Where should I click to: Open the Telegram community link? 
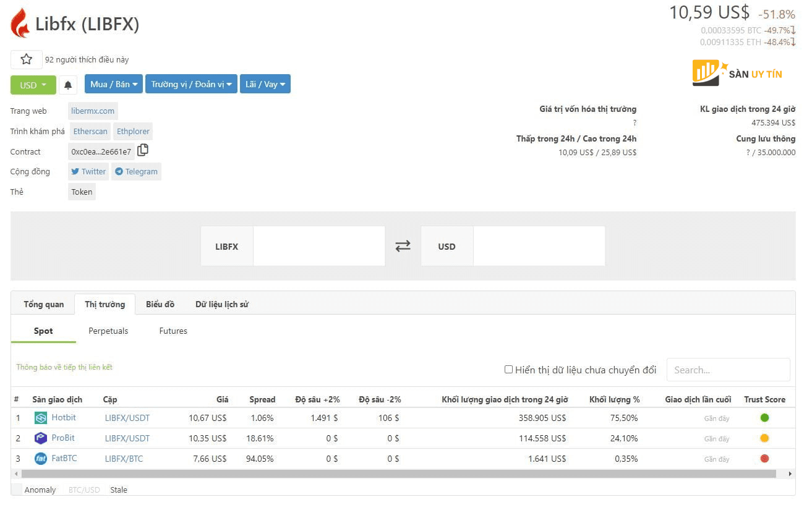[136, 171]
